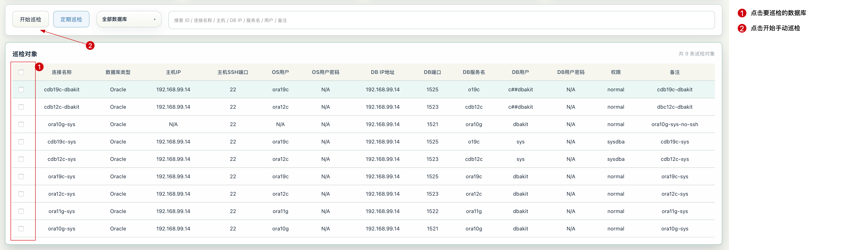Click the remark dbc12c-dbakit cell

click(675, 107)
